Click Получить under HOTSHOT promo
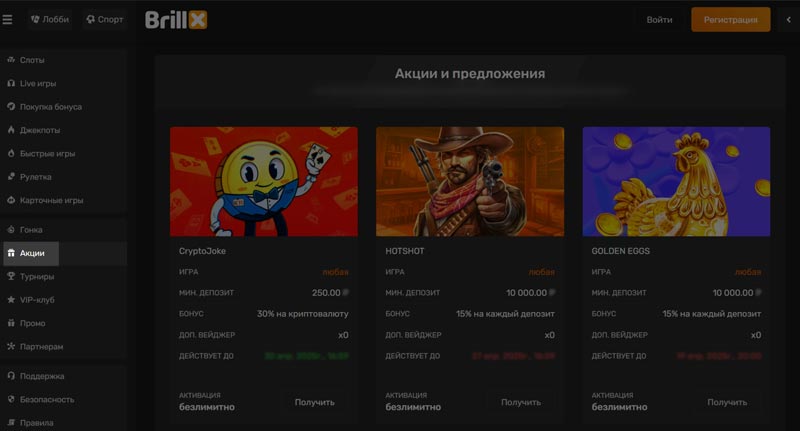Image resolution: width=800 pixels, height=431 pixels. coord(520,402)
